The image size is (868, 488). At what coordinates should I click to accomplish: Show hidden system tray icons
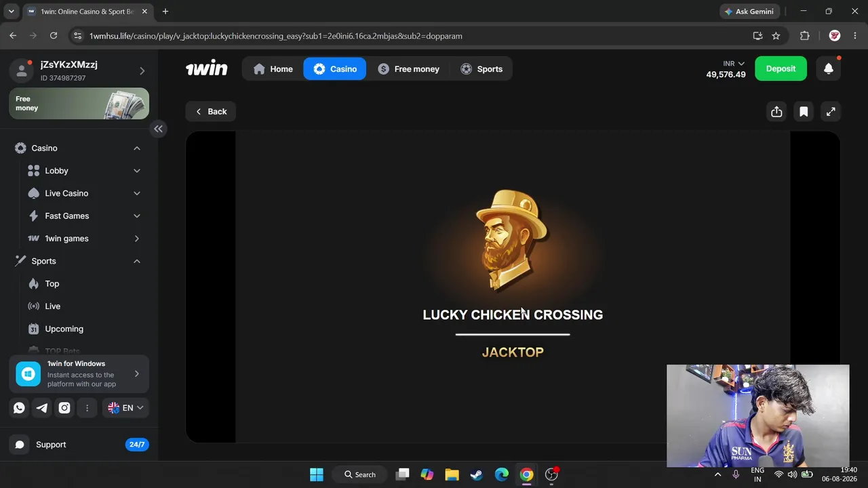click(717, 474)
